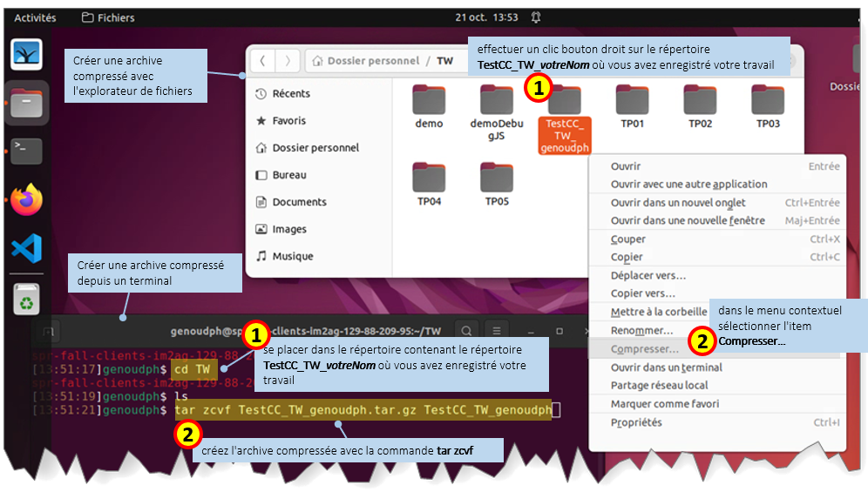The height and width of the screenshot is (492, 868).
Task: Open the notification bell in top bar
Action: tap(536, 17)
